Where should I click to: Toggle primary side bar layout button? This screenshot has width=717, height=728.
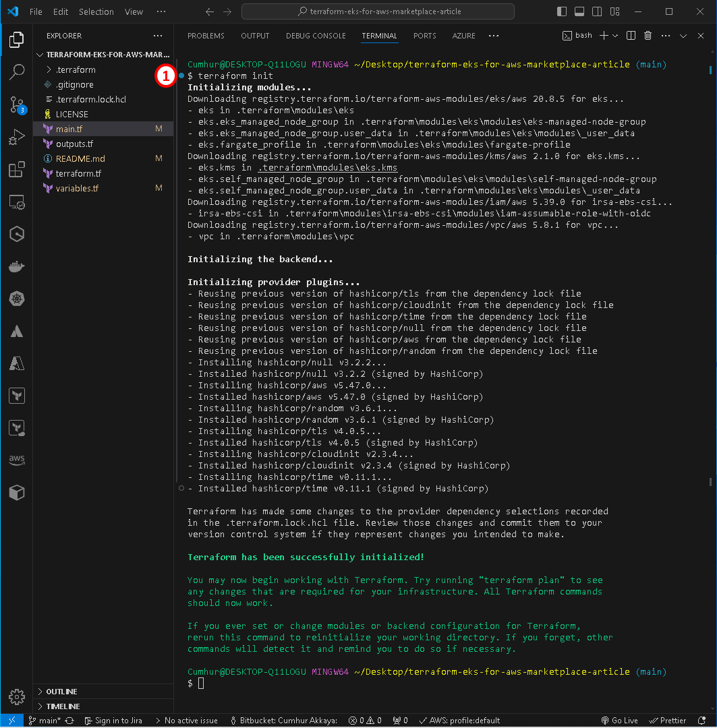(x=562, y=11)
